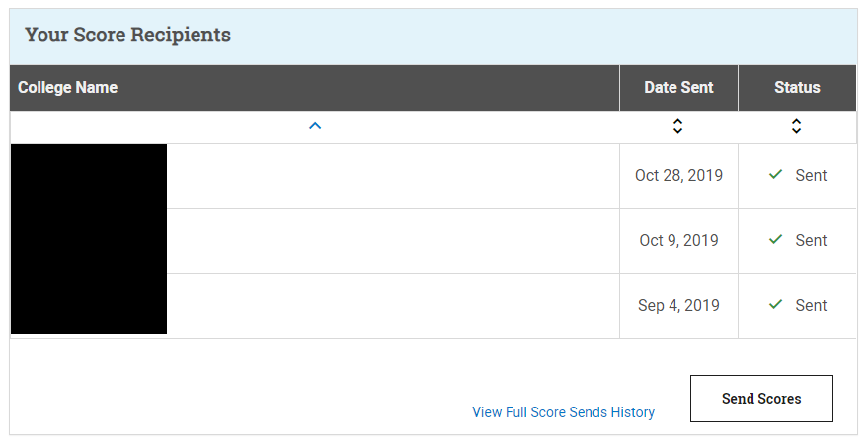Click Sent status text in second row
The height and width of the screenshot is (445, 868).
click(x=811, y=241)
